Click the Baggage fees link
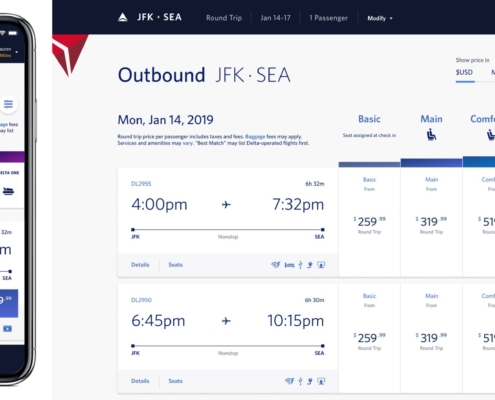Screen dimensions: 495x400 [255, 136]
